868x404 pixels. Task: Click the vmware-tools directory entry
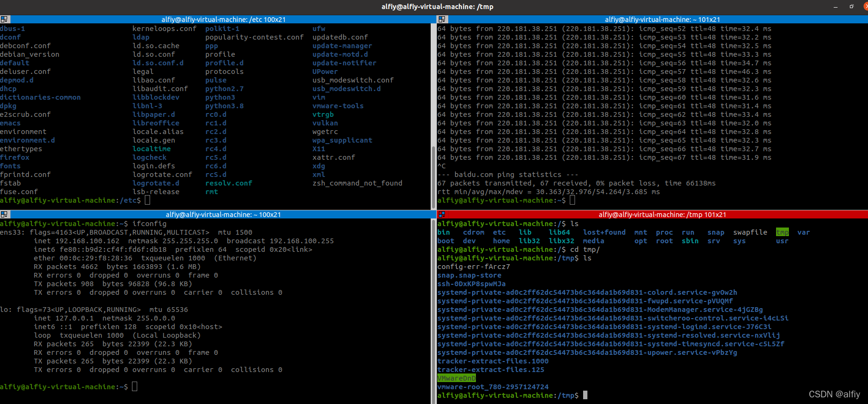coord(338,106)
